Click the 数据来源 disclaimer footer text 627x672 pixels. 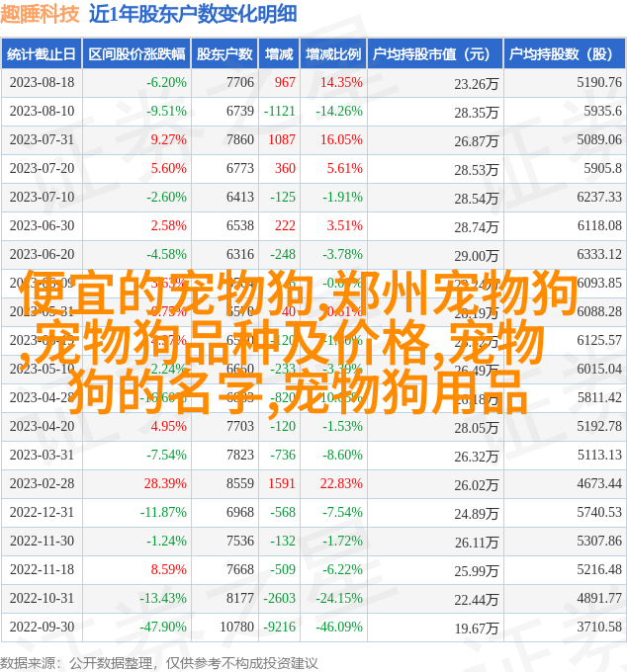[158, 664]
